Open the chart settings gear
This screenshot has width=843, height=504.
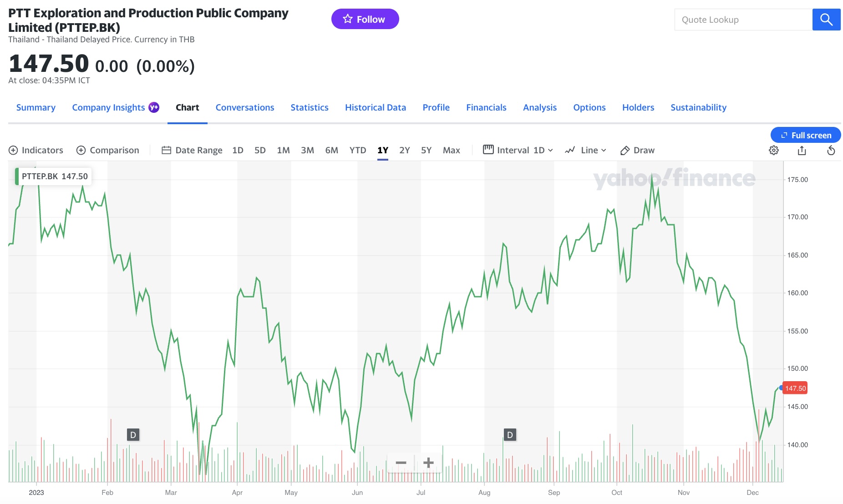coord(774,150)
